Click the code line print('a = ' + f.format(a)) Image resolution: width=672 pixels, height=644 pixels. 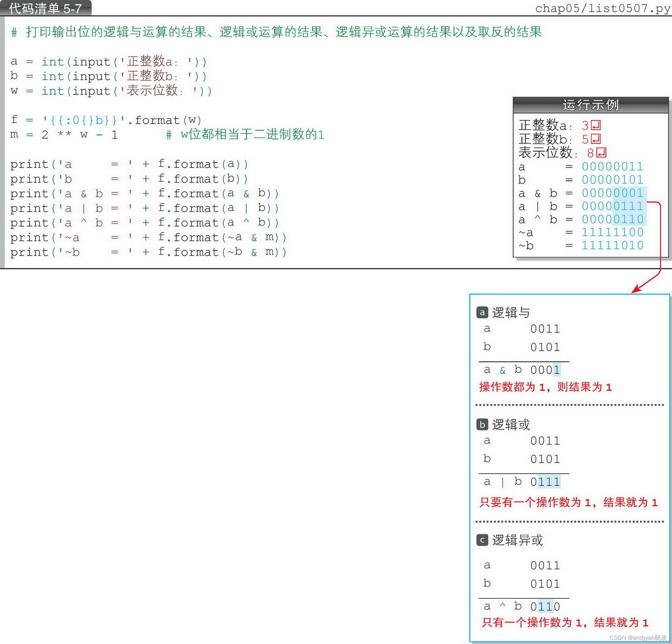click(x=129, y=164)
